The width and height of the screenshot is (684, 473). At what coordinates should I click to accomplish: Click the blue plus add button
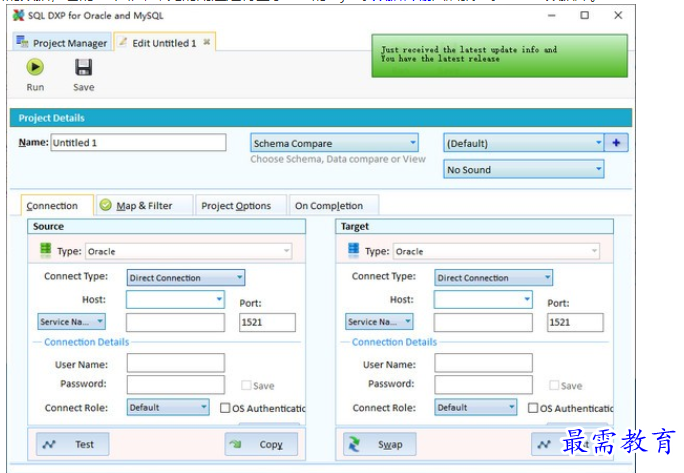tap(616, 143)
